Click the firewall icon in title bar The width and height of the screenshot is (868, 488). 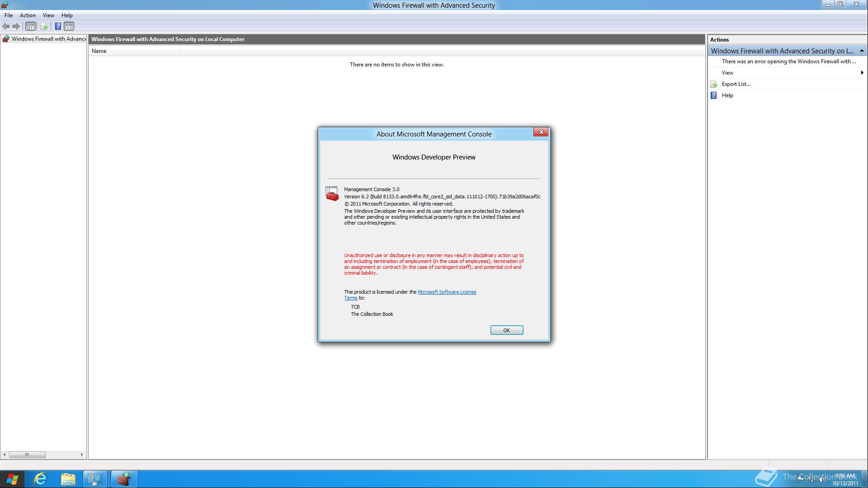(5, 5)
